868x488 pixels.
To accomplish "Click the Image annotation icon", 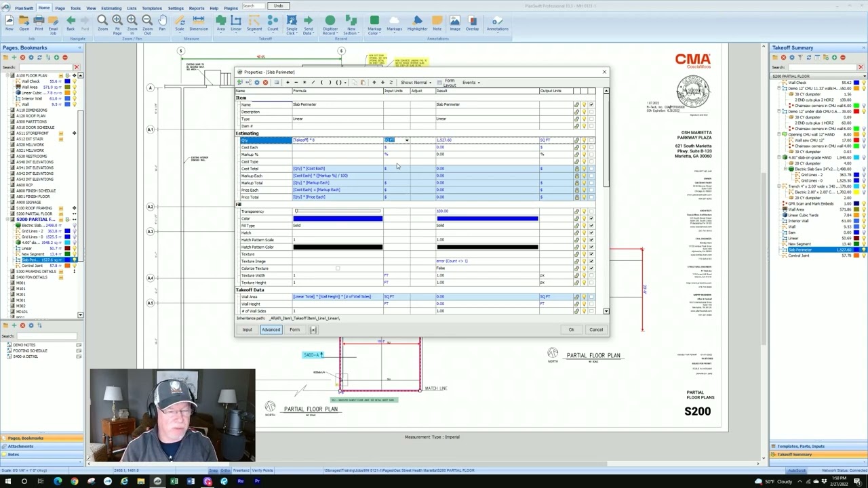I will 455,23.
